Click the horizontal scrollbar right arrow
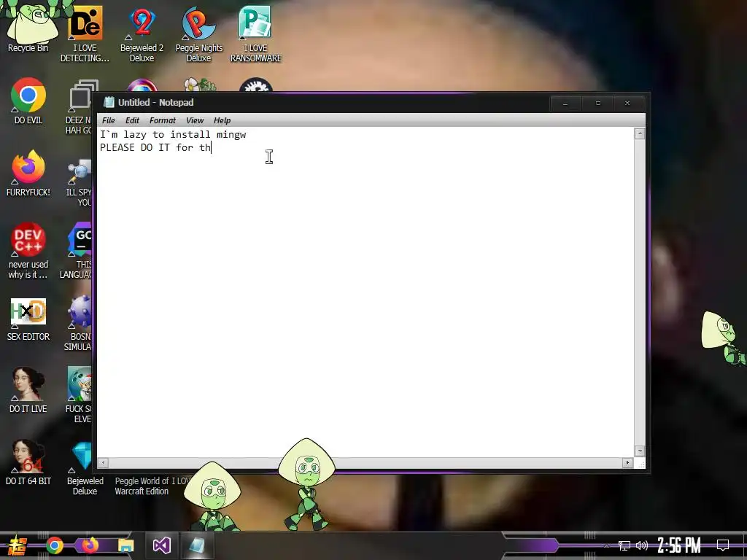This screenshot has width=747, height=560. coord(627,462)
